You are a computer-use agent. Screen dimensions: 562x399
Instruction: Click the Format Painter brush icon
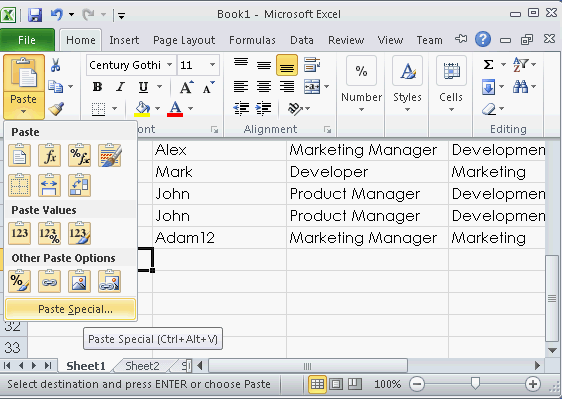pos(56,109)
